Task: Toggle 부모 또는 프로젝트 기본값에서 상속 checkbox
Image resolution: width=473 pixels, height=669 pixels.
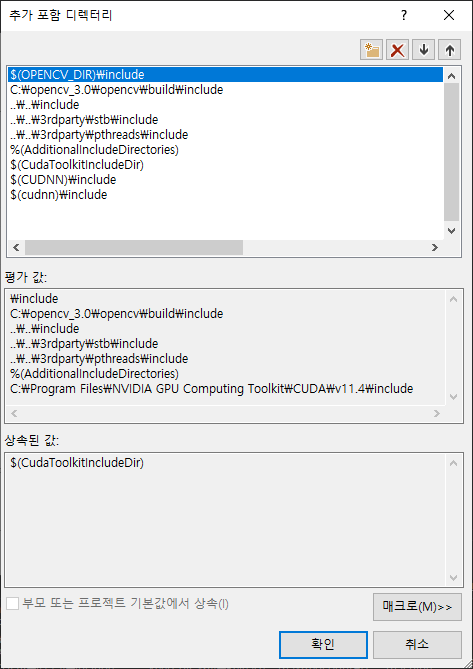Action: (13, 604)
